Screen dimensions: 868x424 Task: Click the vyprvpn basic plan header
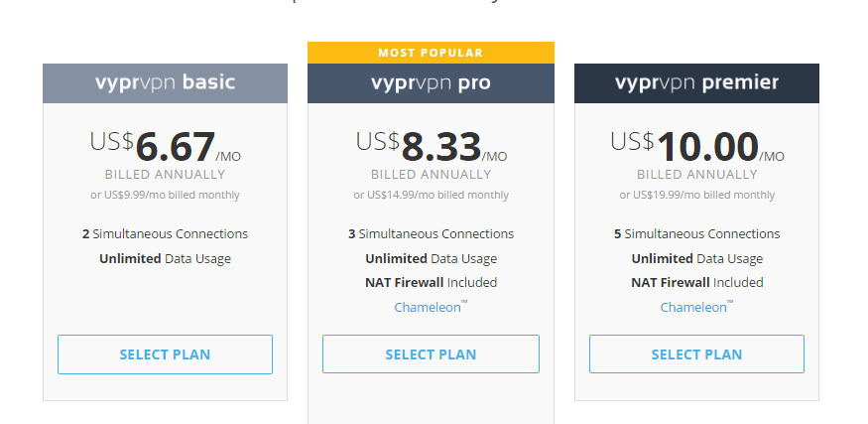point(165,83)
